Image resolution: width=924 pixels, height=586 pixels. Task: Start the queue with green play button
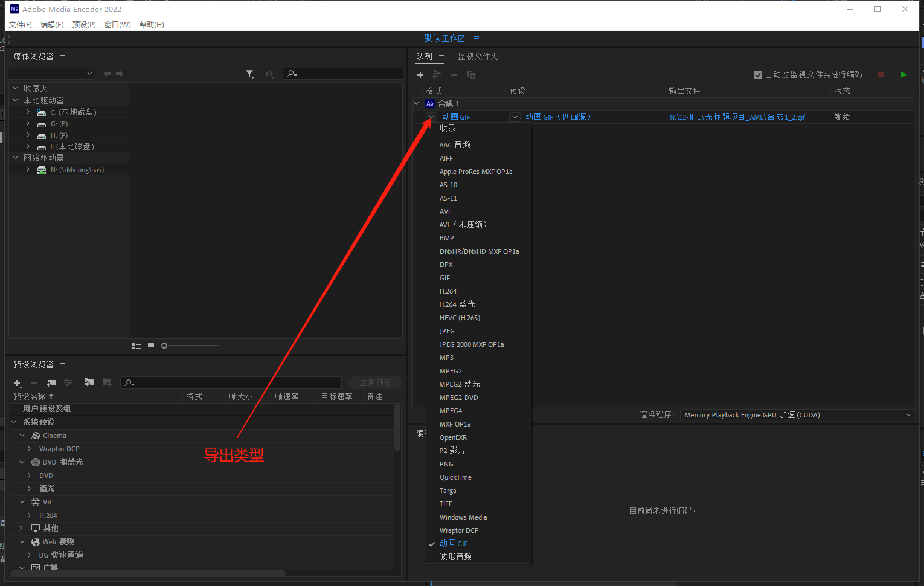point(903,75)
